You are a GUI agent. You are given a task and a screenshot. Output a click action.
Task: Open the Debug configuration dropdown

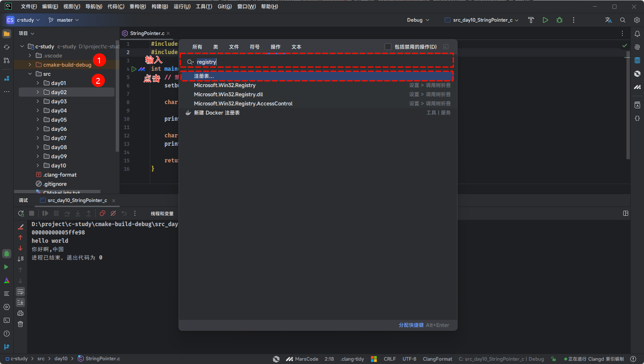click(x=418, y=20)
